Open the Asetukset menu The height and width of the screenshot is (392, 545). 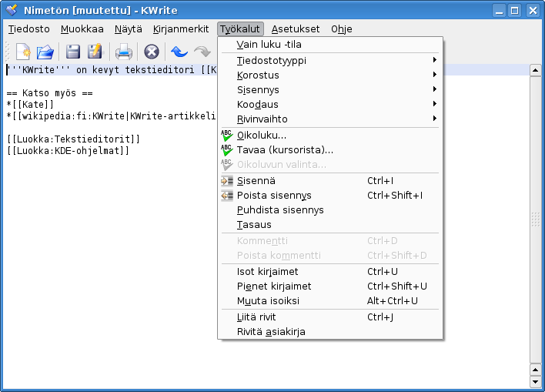296,28
